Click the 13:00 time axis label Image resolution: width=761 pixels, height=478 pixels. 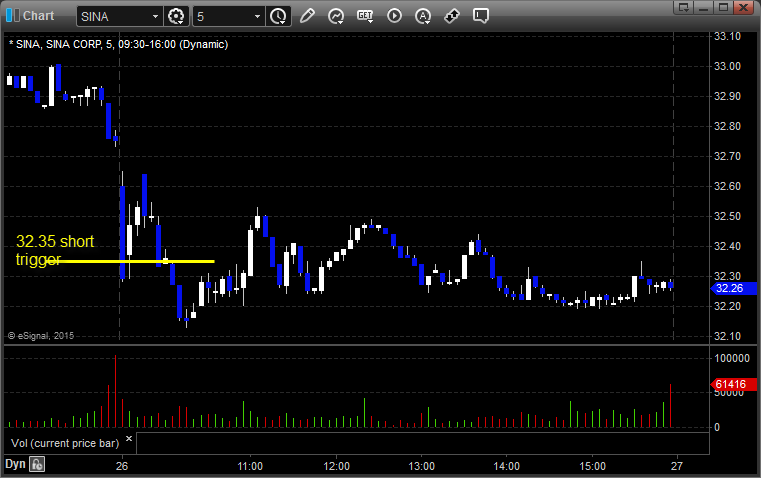(x=421, y=466)
